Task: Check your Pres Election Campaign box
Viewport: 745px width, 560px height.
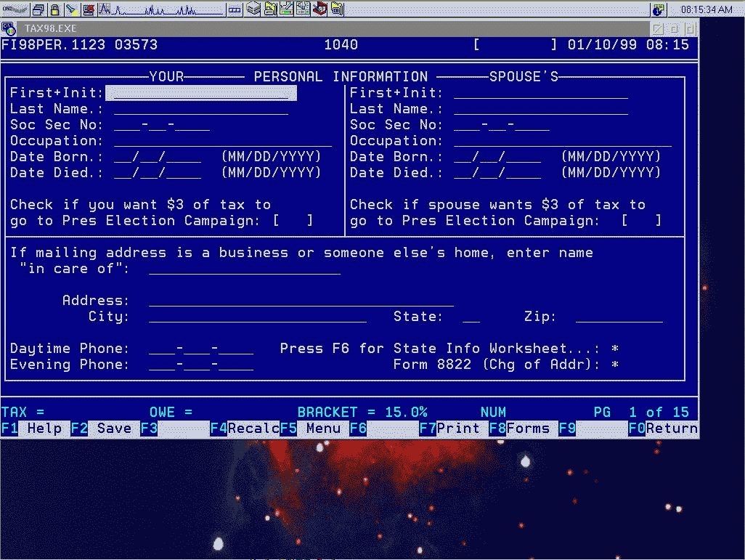Action: (x=293, y=221)
